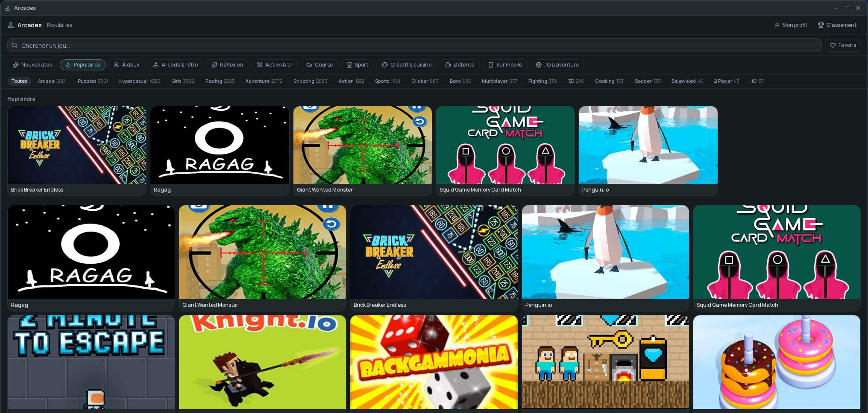Click the flame icon in Populaires
The width and height of the screenshot is (868, 413).
coord(68,65)
